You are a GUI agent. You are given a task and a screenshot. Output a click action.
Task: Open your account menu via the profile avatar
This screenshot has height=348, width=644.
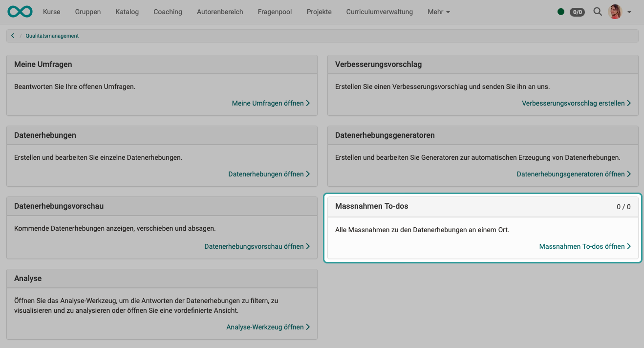click(615, 12)
